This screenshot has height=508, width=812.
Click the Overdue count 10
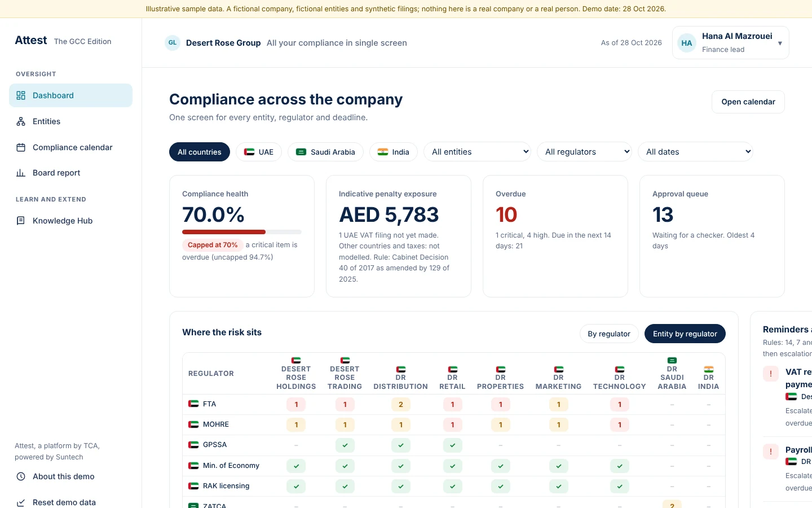coord(506,214)
